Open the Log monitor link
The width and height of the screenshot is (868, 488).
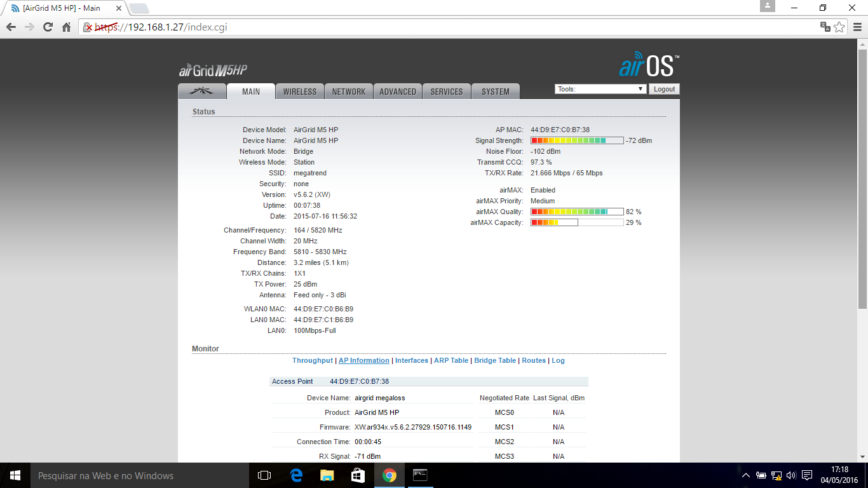[x=558, y=360]
